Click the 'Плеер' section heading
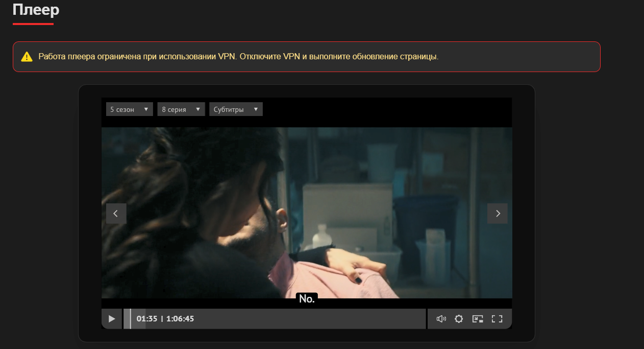The height and width of the screenshot is (349, 644). (x=36, y=9)
